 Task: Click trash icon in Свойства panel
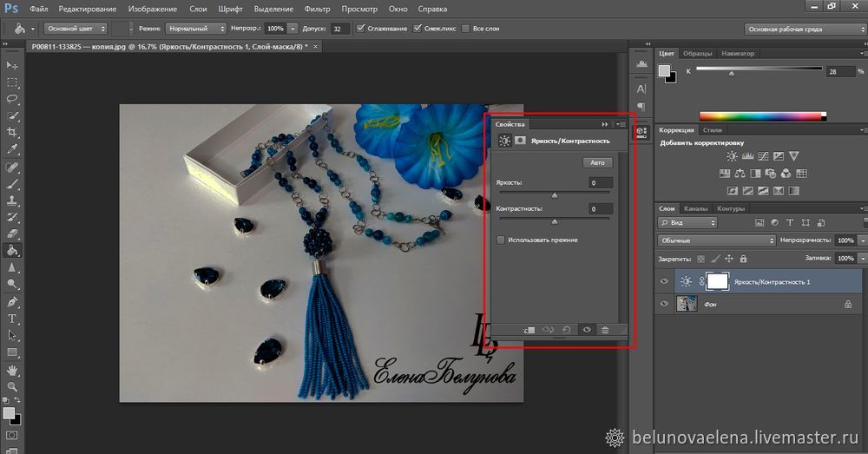pyautogui.click(x=605, y=329)
